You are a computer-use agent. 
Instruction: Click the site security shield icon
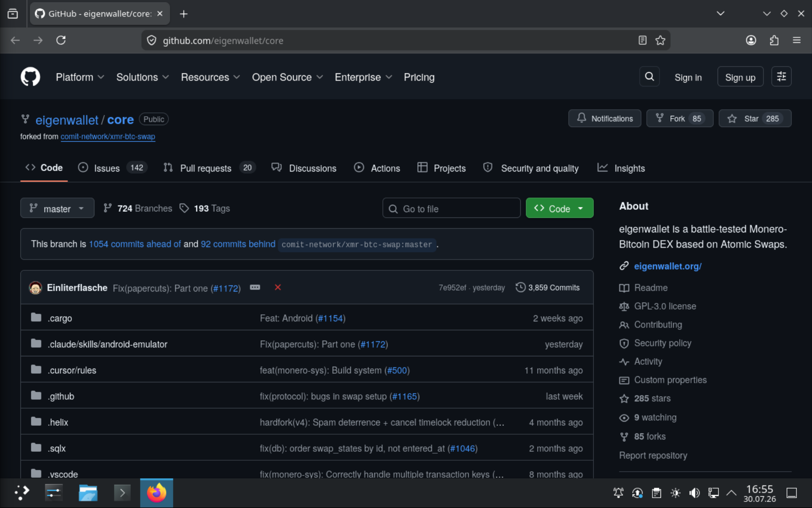point(152,40)
